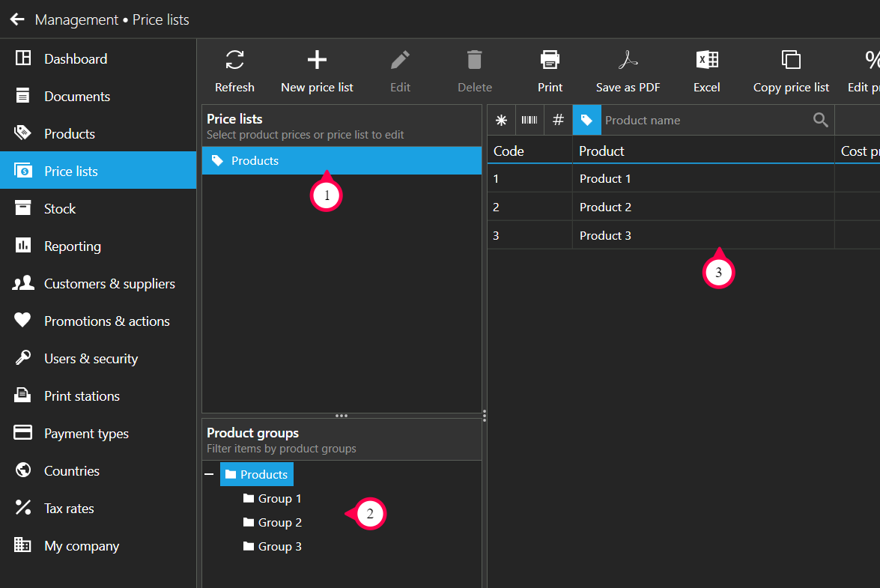The image size is (880, 588).
Task: Click Copy price list icon
Action: [791, 59]
